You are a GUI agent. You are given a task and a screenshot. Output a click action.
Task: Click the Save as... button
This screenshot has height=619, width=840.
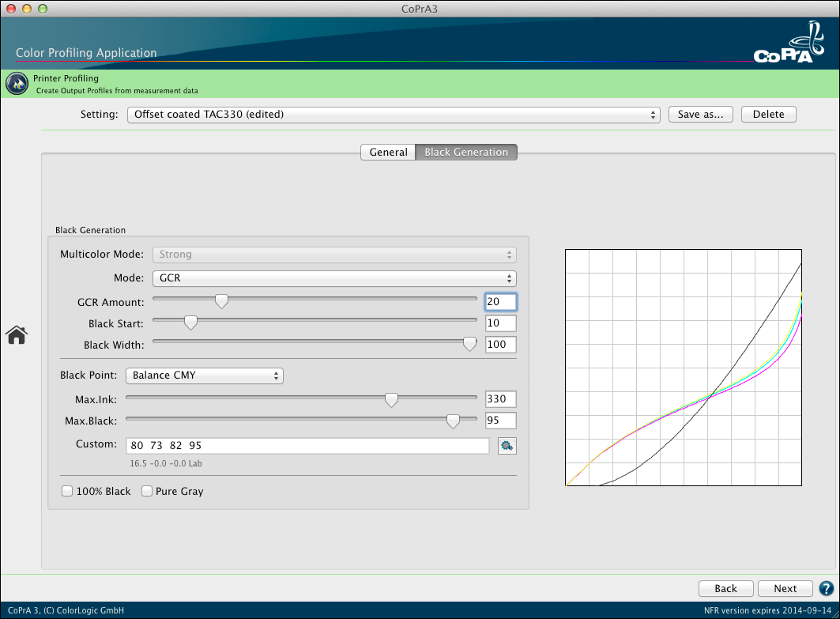[x=701, y=115]
